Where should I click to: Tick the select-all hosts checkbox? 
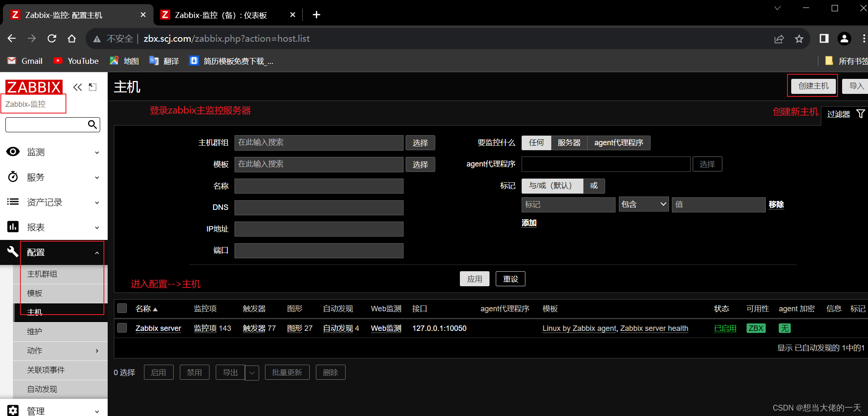click(122, 308)
